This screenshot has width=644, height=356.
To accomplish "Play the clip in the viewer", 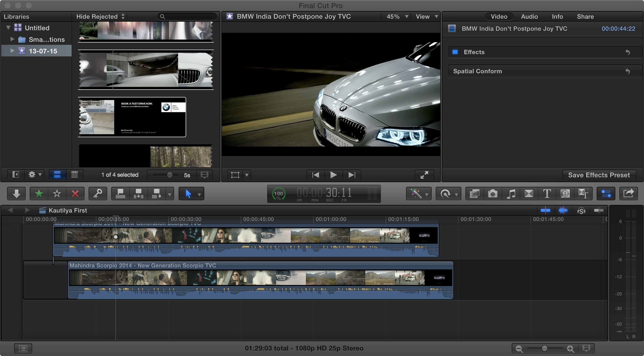I will point(334,175).
